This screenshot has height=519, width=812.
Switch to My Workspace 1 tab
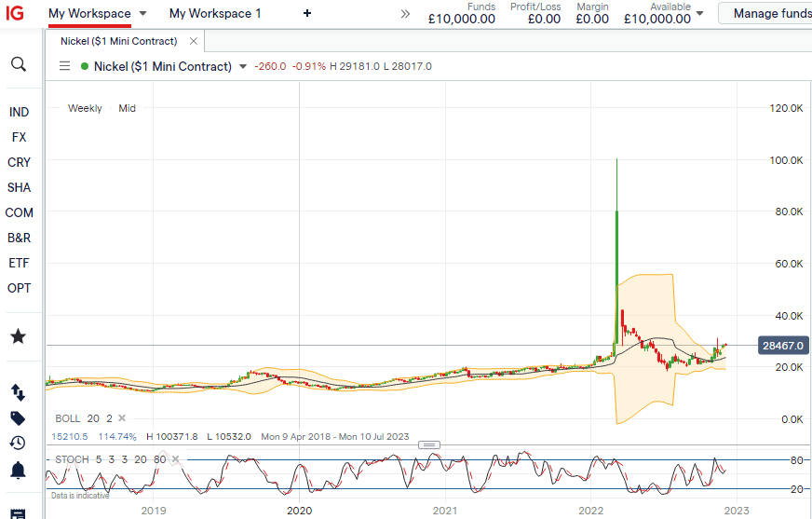(215, 13)
